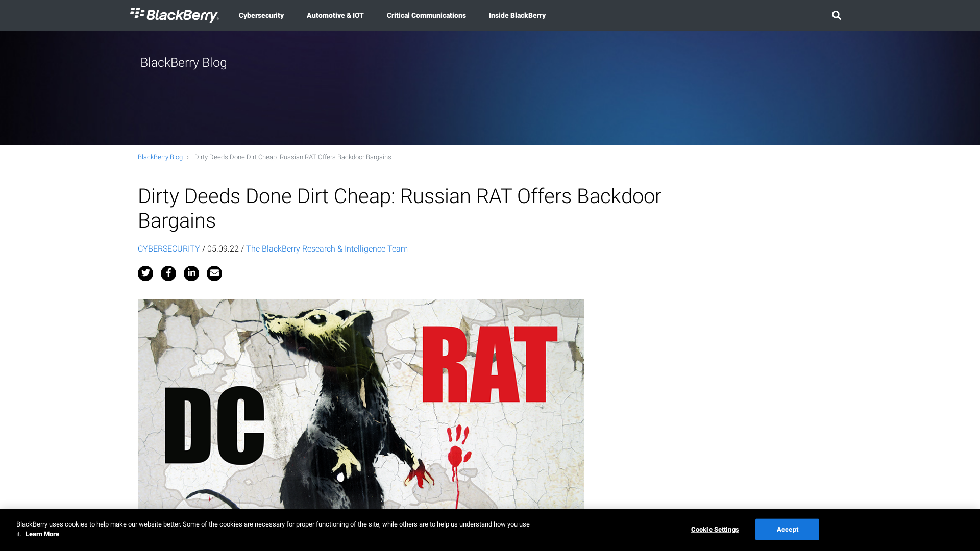The height and width of the screenshot is (551, 980).
Task: Click the current page breadcrumb text
Action: point(293,157)
